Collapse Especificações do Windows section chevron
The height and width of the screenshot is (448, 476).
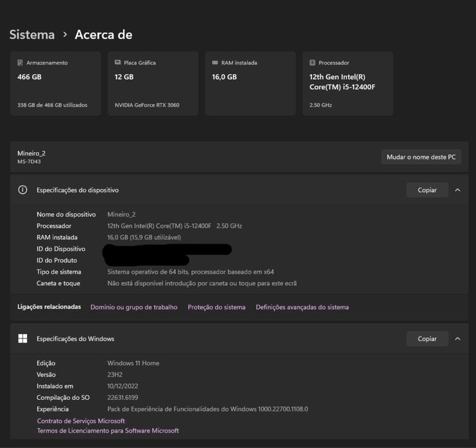[x=457, y=339]
